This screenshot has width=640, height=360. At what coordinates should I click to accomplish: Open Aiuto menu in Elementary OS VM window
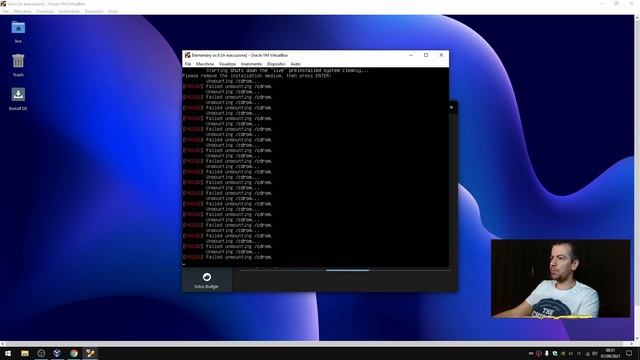pyautogui.click(x=295, y=64)
